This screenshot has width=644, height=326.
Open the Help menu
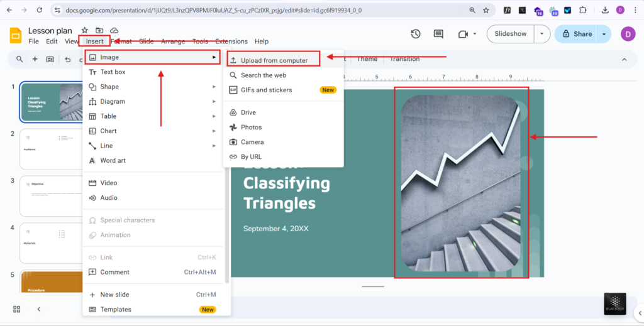pos(262,41)
